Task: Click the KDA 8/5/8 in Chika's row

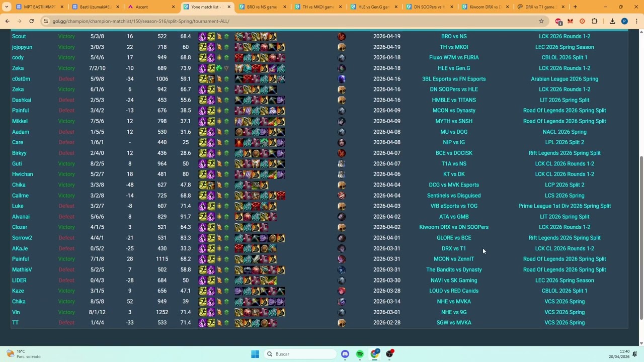Action: pos(97,302)
